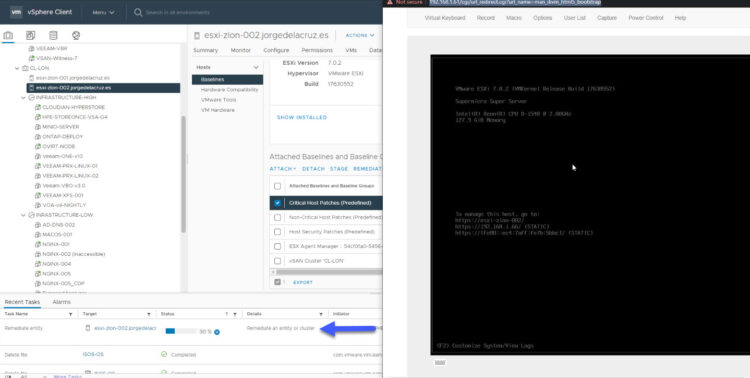
Task: Click the vSphere Client vm logo
Action: coord(16,12)
